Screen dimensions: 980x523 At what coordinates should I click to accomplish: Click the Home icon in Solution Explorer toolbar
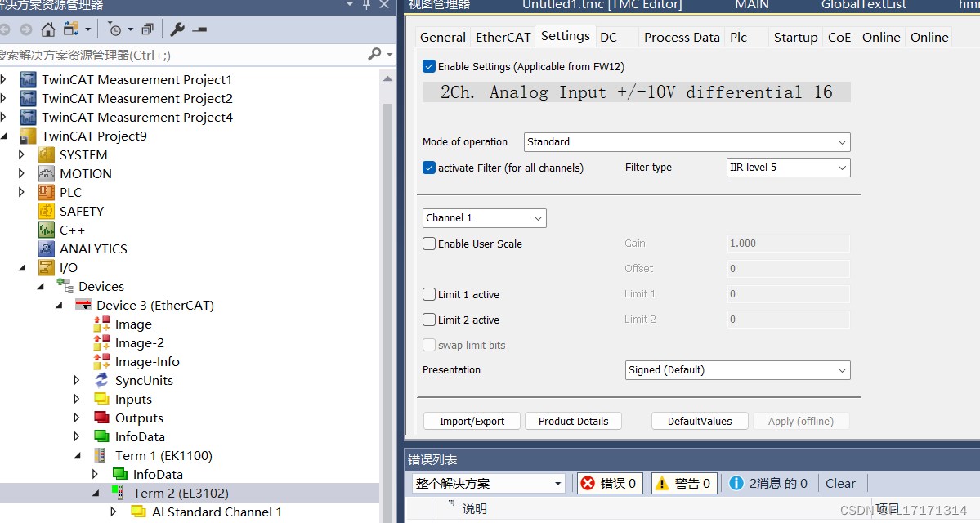tap(47, 29)
